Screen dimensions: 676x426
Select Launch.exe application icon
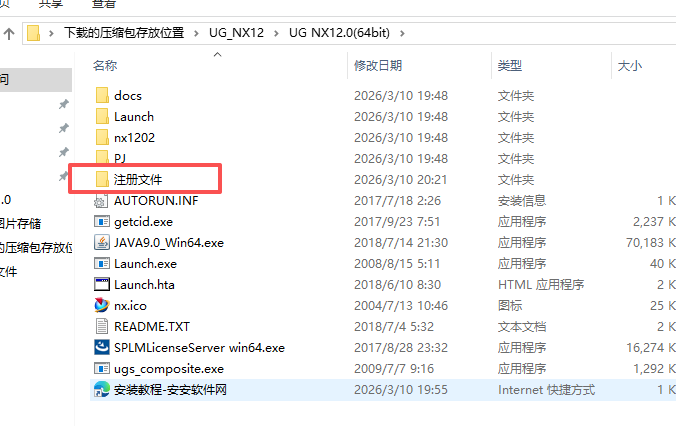(102, 263)
